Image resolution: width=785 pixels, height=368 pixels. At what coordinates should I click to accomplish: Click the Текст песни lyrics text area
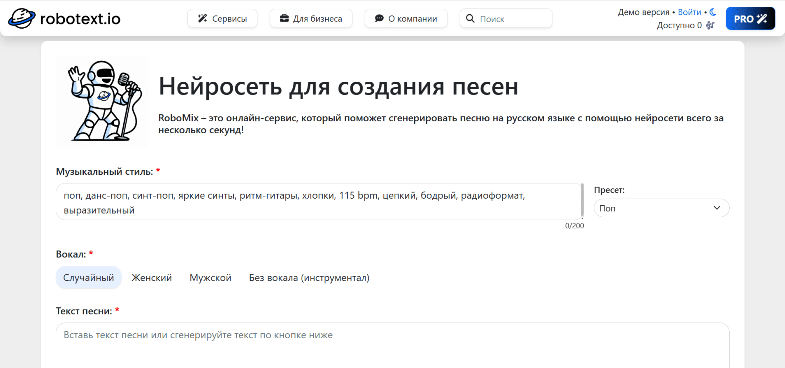point(392,345)
